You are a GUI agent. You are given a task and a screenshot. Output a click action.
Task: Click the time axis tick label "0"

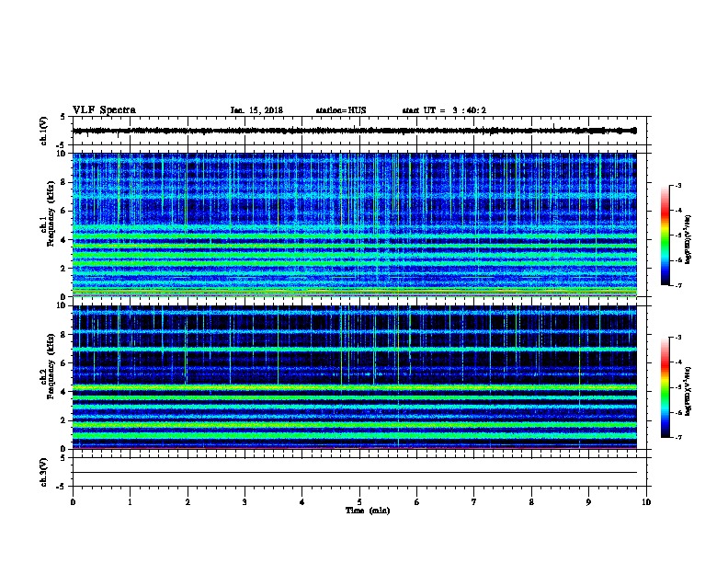point(73,502)
